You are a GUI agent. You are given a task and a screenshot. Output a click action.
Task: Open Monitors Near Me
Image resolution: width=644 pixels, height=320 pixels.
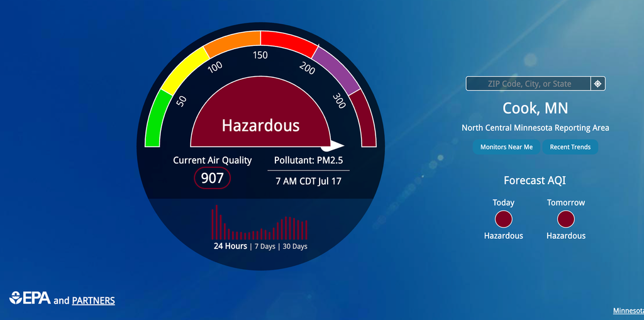click(506, 147)
